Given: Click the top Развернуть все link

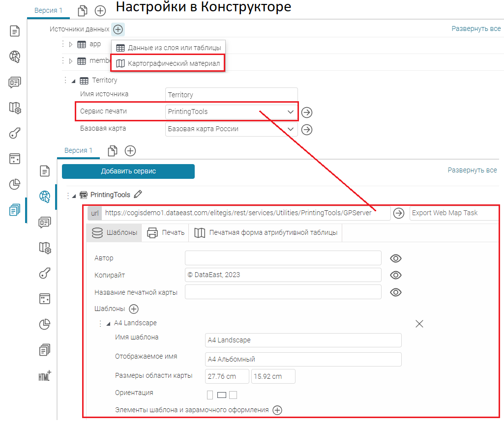Looking at the screenshot, I should [x=476, y=29].
